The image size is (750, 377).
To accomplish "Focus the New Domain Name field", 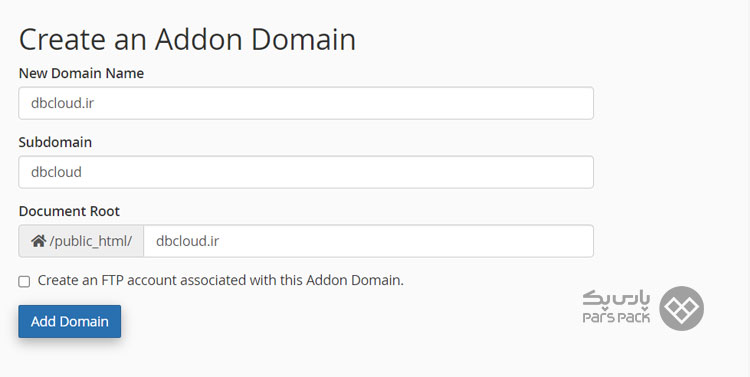I will coord(306,103).
